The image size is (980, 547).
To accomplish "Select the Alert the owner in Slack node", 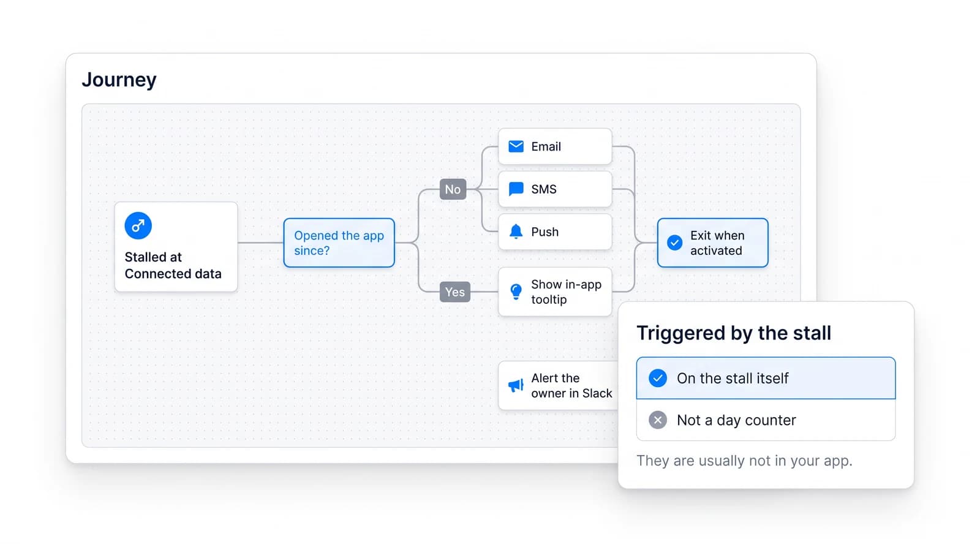I will 559,385.
